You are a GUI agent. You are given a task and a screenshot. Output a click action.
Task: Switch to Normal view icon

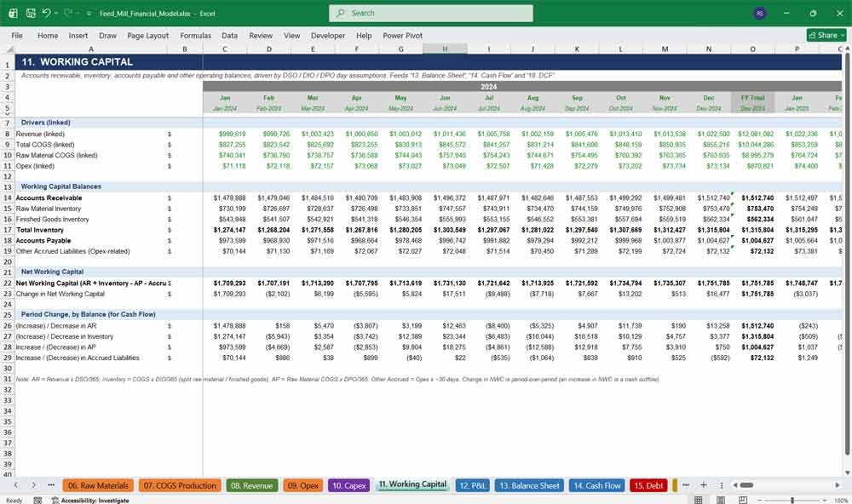click(699, 500)
